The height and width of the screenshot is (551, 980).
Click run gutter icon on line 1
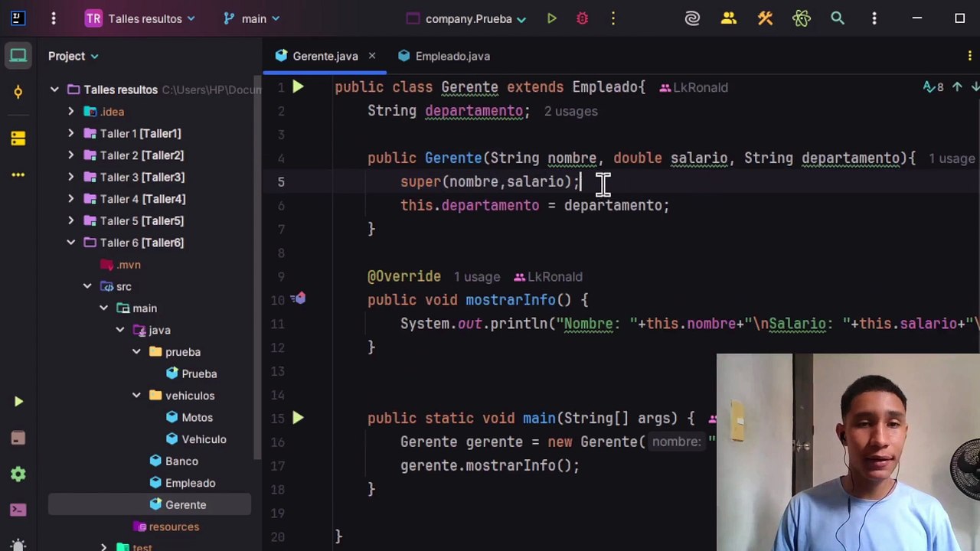tap(298, 87)
